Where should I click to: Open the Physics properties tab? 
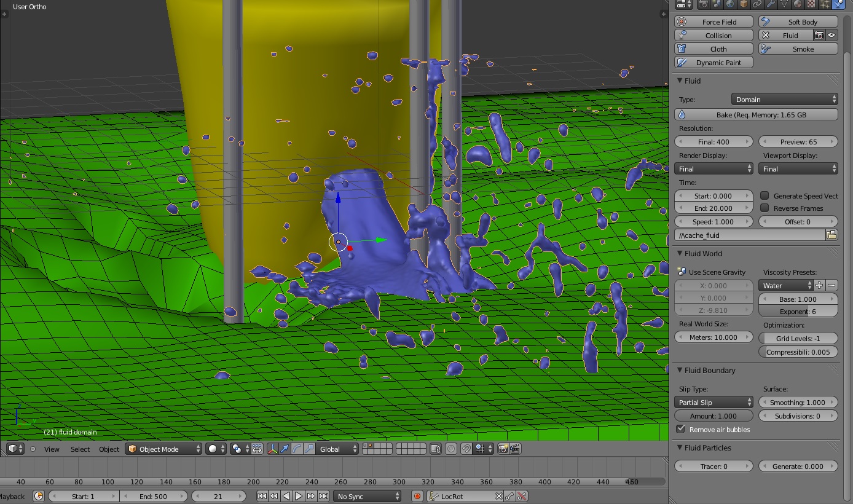coord(839,4)
